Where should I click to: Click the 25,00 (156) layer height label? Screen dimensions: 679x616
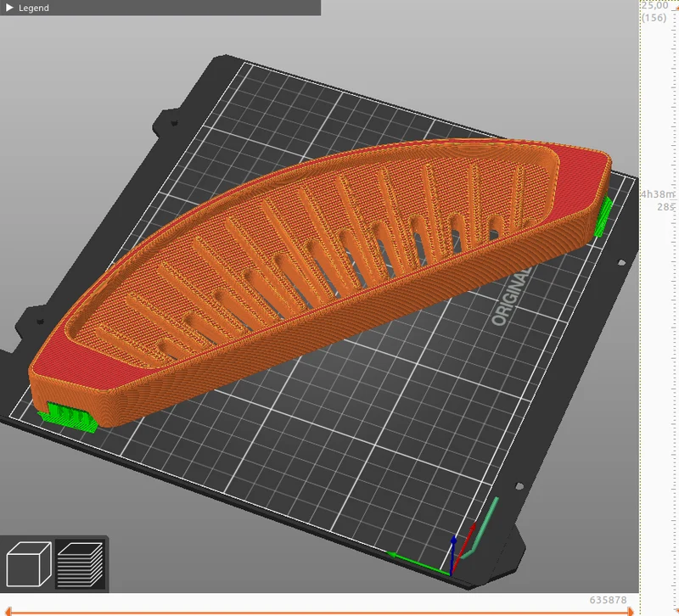point(654,12)
